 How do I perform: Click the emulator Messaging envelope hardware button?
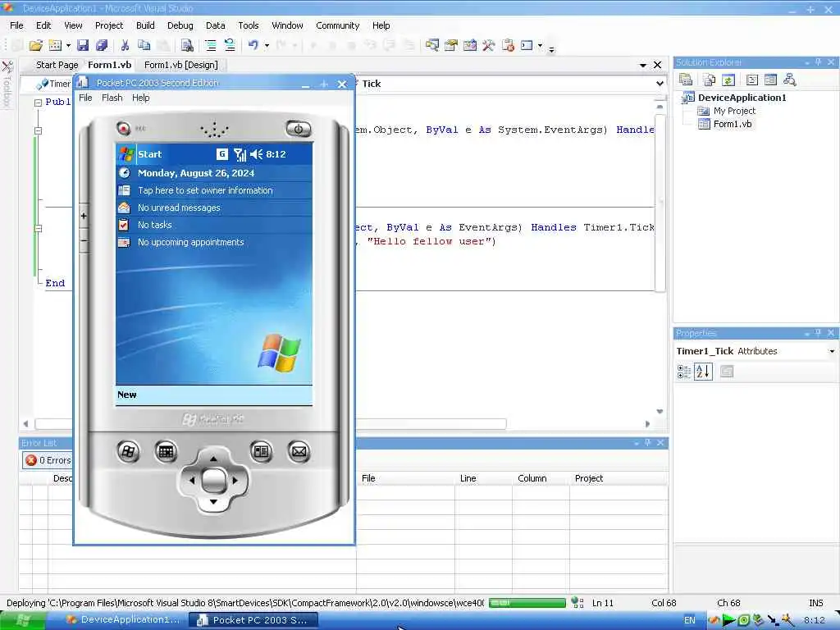click(x=299, y=452)
